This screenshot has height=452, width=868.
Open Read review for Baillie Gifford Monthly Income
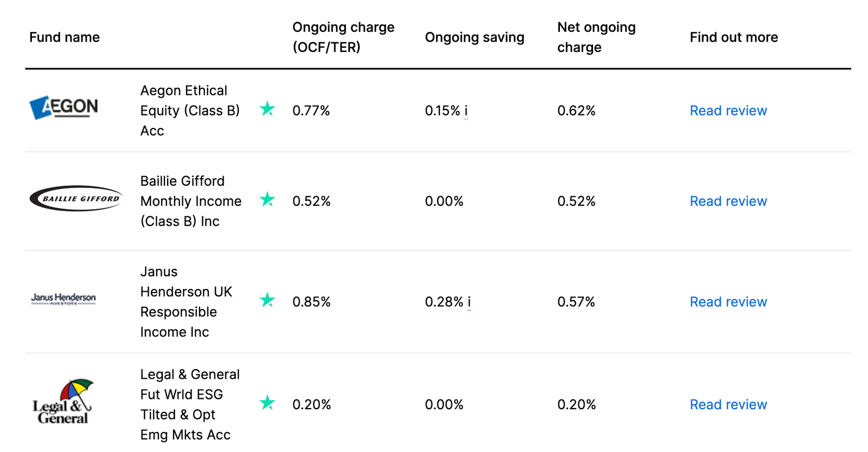(728, 201)
